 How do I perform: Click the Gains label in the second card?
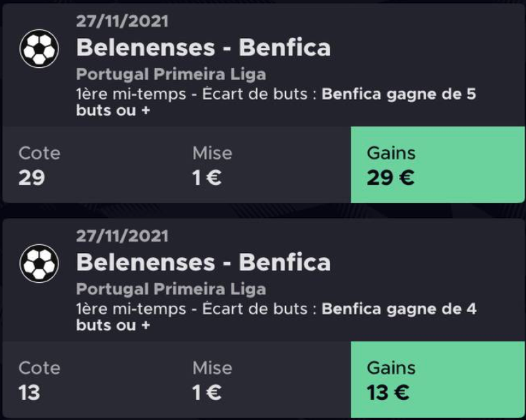391,368
